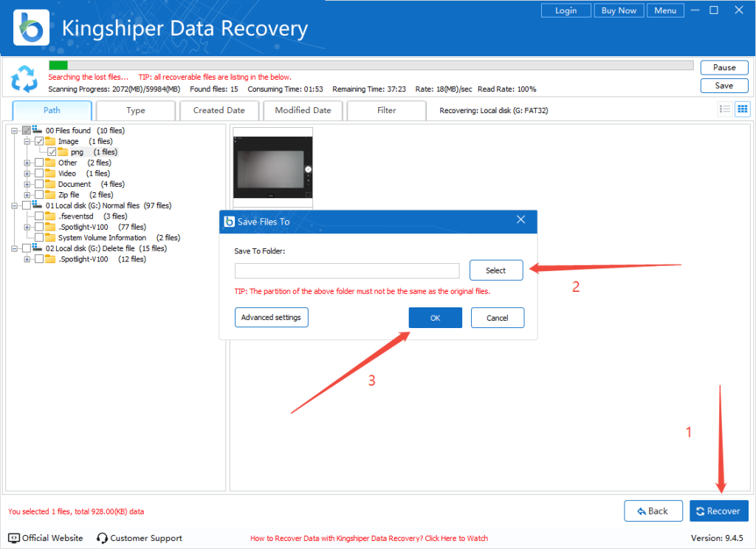
Task: Expand the Document folder node
Action: click(x=27, y=184)
